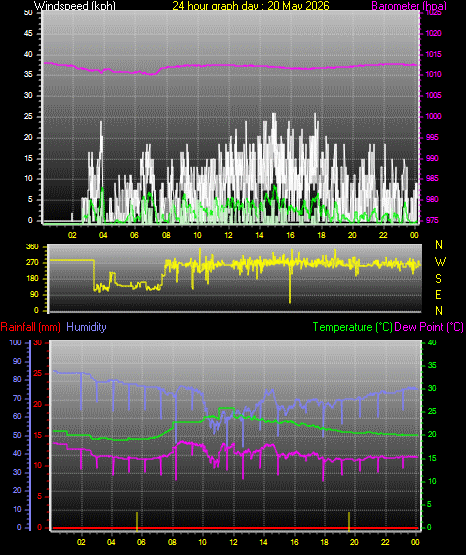
Task: Click the blue 70 tick on humidity axis
Action: 17,398
